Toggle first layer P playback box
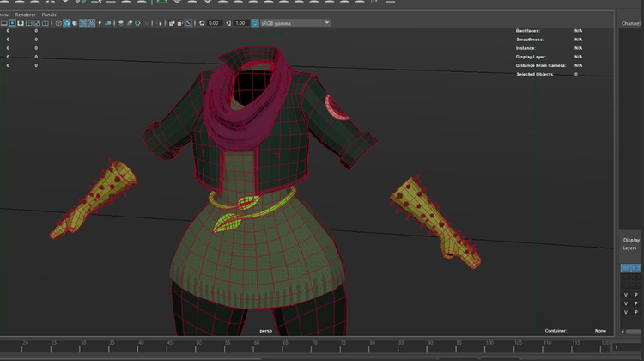644x361 pixels. click(635, 295)
